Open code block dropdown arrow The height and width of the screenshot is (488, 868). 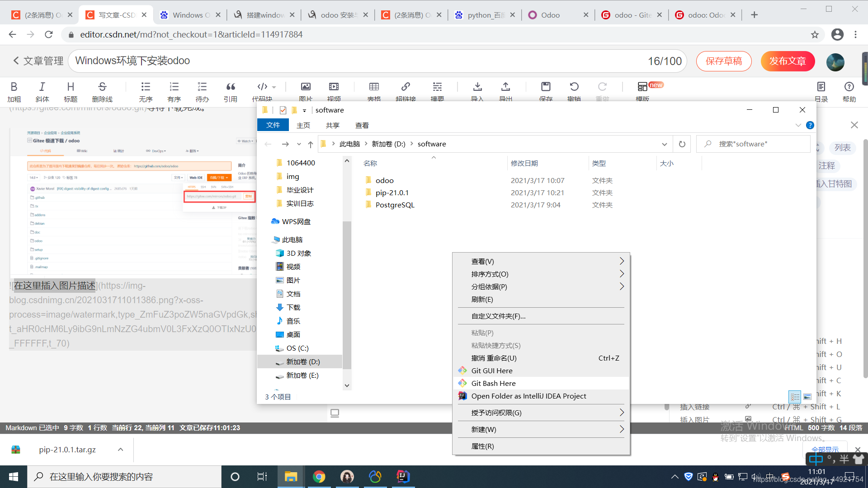pos(274,87)
